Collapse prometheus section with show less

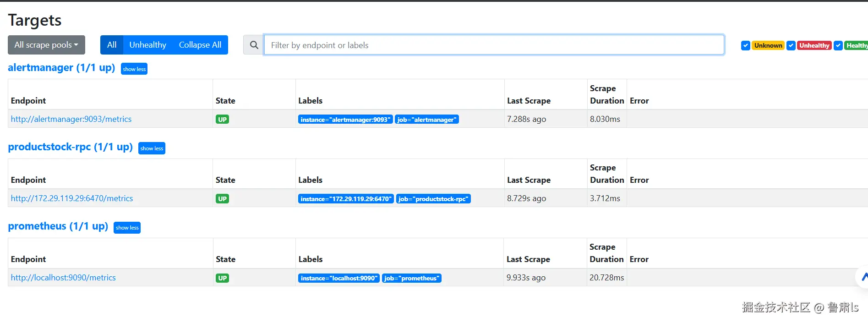click(x=127, y=228)
